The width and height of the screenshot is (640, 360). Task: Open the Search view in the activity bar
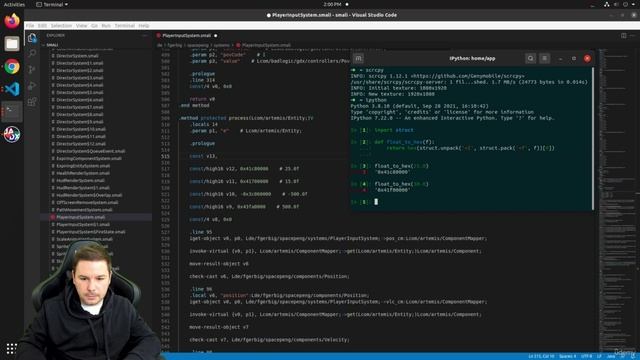pyautogui.click(x=32, y=54)
